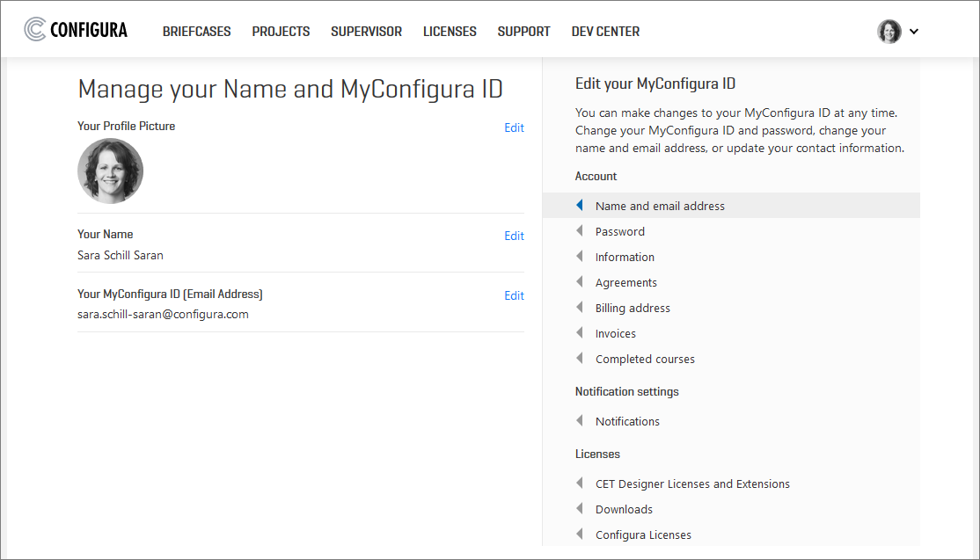Image resolution: width=980 pixels, height=560 pixels.
Task: Click arrow icon beside Password
Action: click(x=580, y=230)
